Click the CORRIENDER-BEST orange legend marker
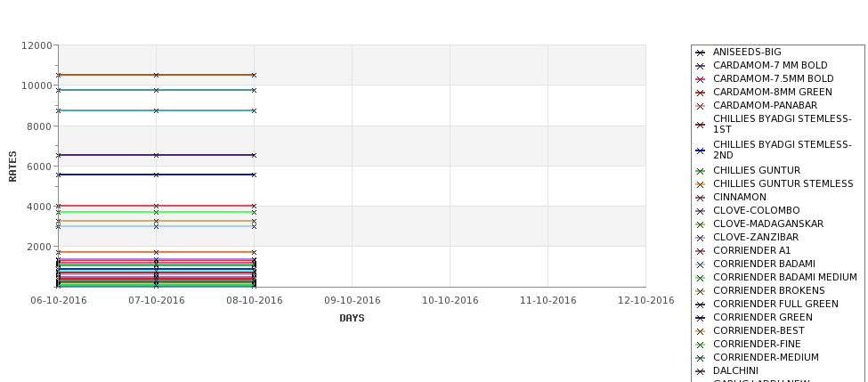868x382 pixels. (x=700, y=331)
